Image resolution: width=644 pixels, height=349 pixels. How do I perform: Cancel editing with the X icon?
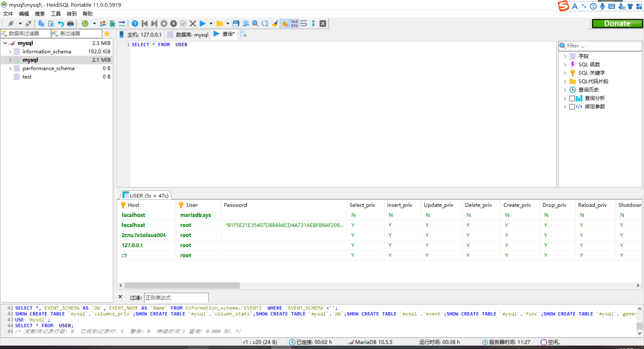[193, 23]
